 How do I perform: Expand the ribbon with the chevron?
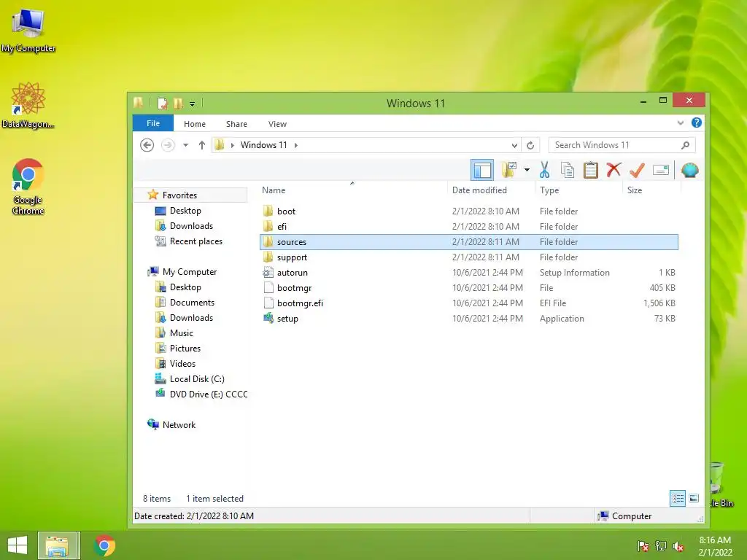click(681, 122)
